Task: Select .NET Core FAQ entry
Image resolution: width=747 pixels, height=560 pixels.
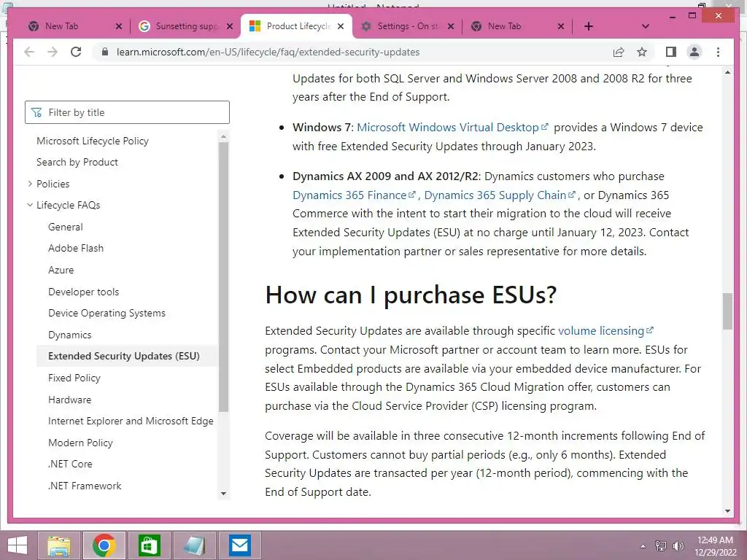Action: [70, 464]
